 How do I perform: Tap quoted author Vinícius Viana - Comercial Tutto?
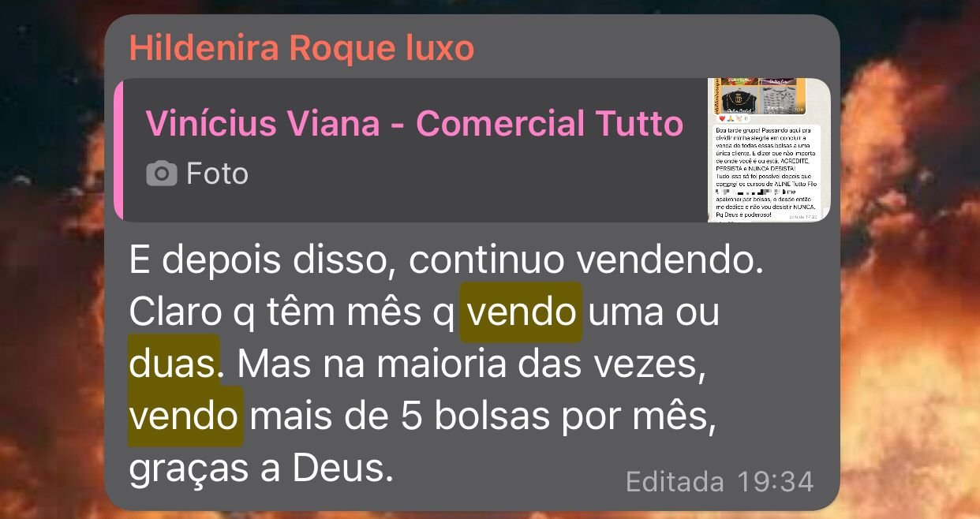click(x=414, y=124)
